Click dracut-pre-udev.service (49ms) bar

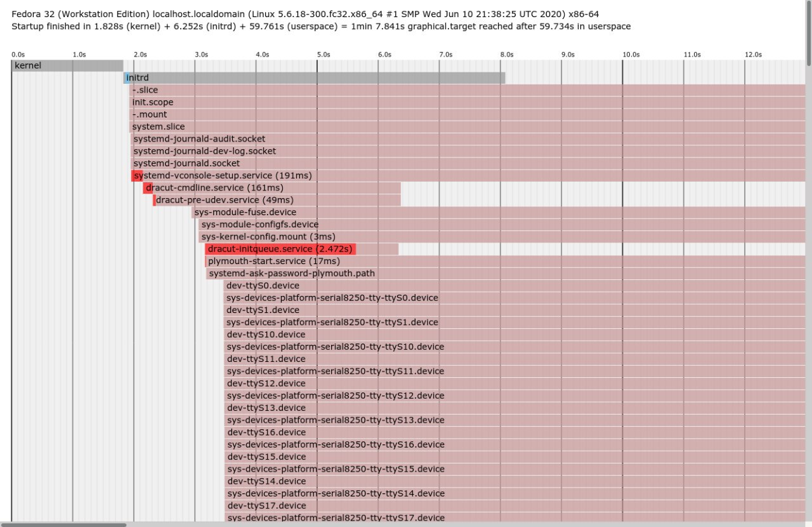click(x=277, y=200)
